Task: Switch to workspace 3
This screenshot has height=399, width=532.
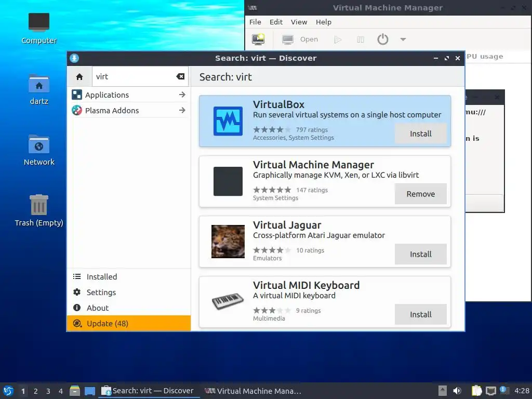Action: 48,391
